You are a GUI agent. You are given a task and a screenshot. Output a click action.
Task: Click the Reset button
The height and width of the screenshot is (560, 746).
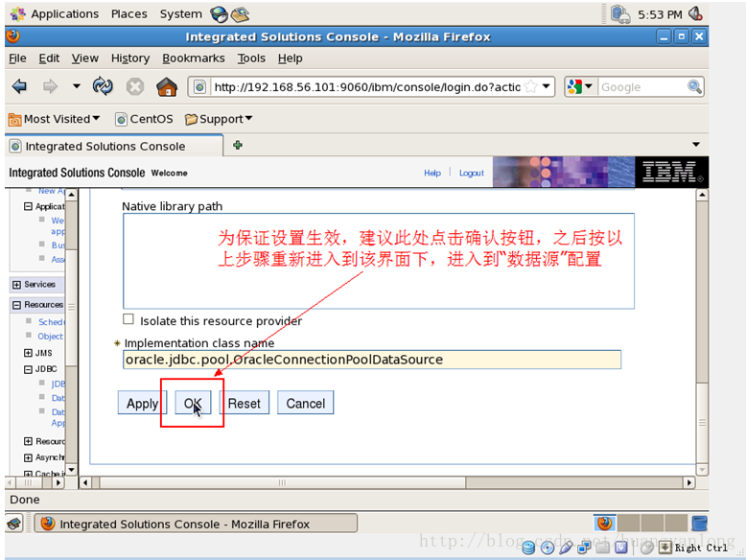point(245,403)
